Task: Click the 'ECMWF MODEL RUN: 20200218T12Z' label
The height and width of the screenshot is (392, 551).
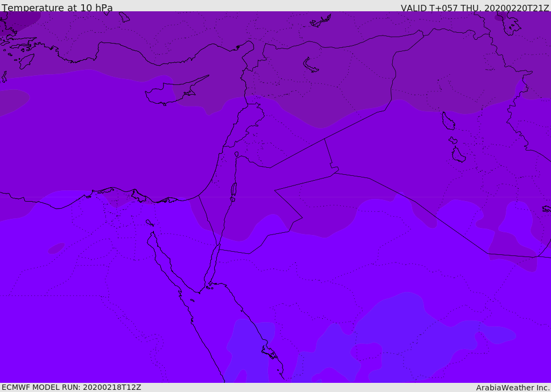Action: coord(72,387)
